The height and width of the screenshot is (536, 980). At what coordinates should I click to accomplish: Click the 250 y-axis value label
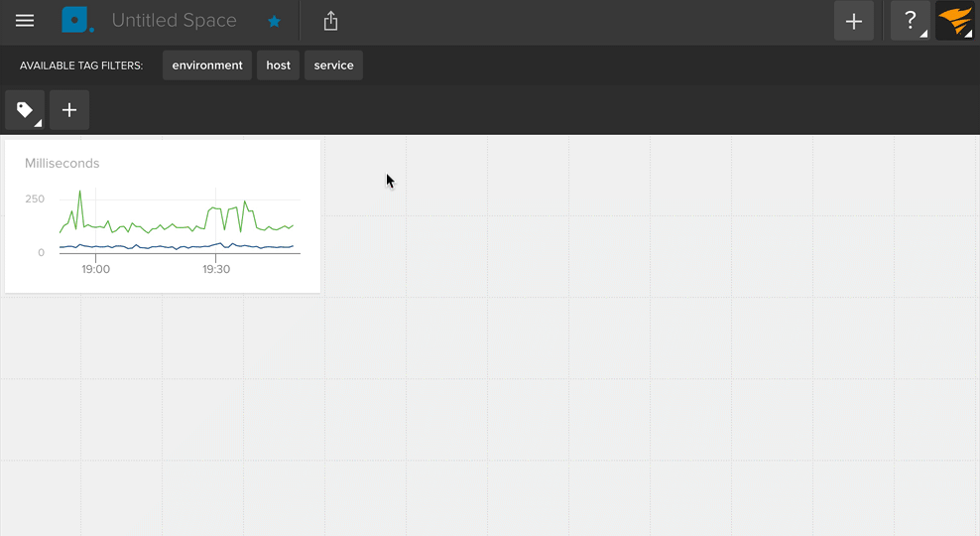(x=35, y=200)
